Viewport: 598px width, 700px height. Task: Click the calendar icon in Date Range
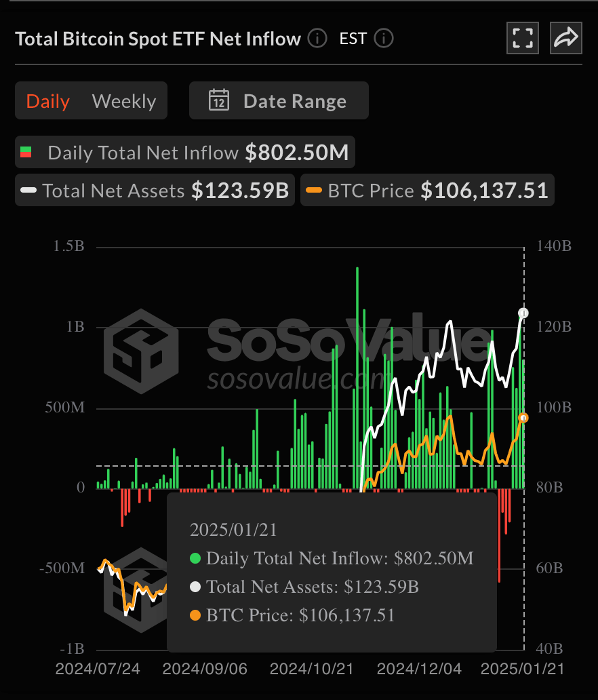click(x=218, y=100)
